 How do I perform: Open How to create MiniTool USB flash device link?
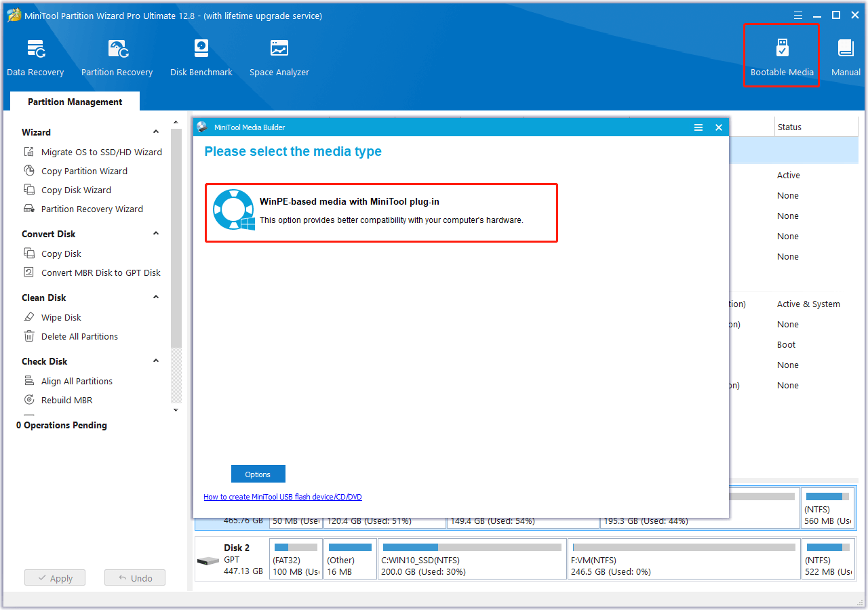tap(283, 497)
